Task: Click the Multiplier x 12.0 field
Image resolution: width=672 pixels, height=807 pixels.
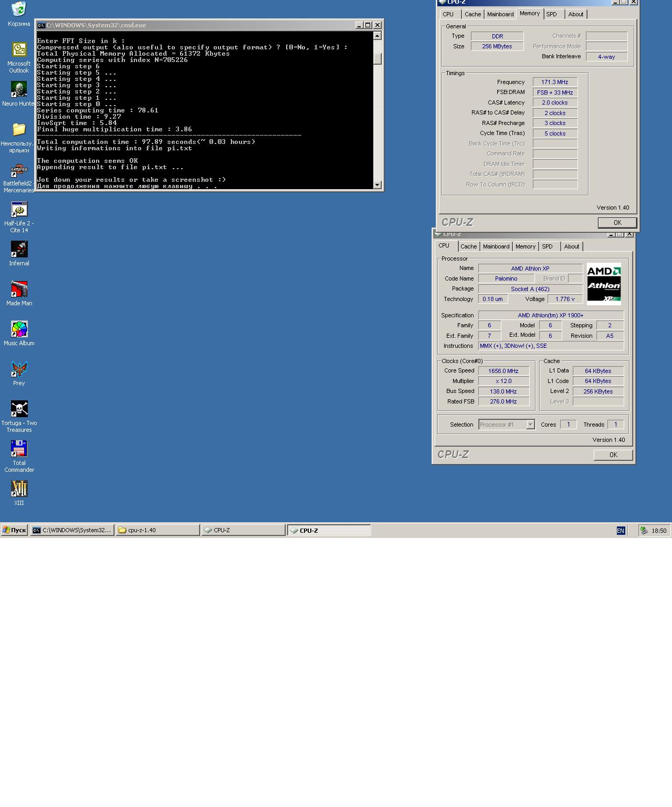Action: pos(503,381)
